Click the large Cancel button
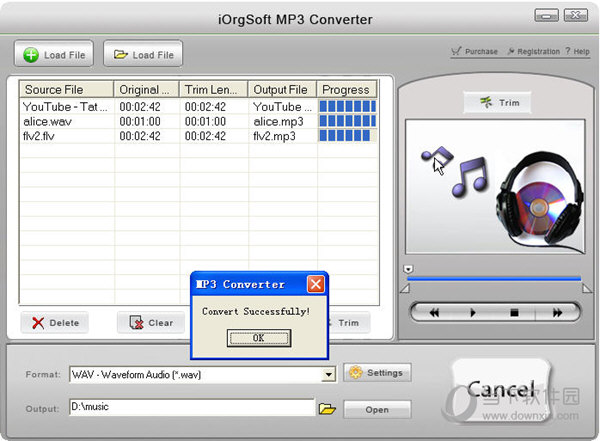600x441 pixels. tap(501, 390)
